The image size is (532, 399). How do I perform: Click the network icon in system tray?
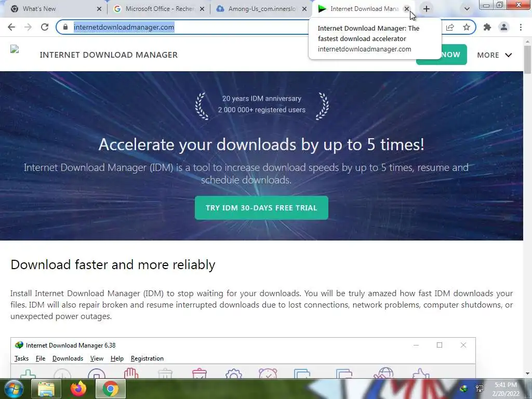(x=480, y=389)
